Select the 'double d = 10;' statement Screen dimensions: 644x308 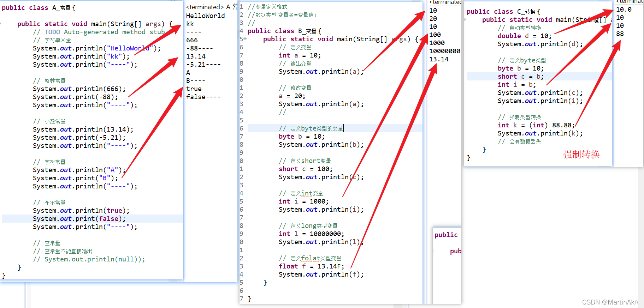coord(525,36)
